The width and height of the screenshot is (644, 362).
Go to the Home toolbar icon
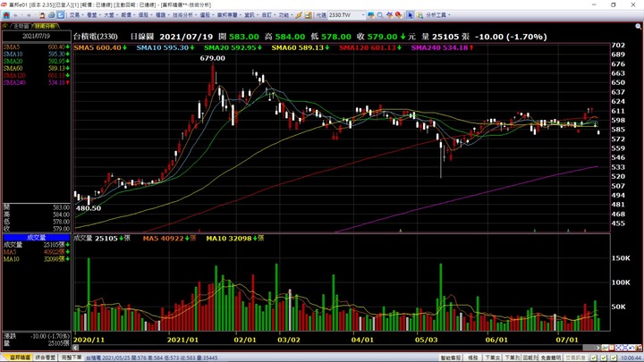pyautogui.click(x=6, y=15)
